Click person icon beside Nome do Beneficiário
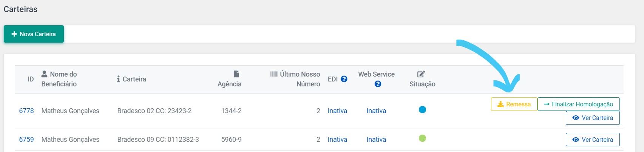Screen dimensions: 644x152 pyautogui.click(x=45, y=74)
